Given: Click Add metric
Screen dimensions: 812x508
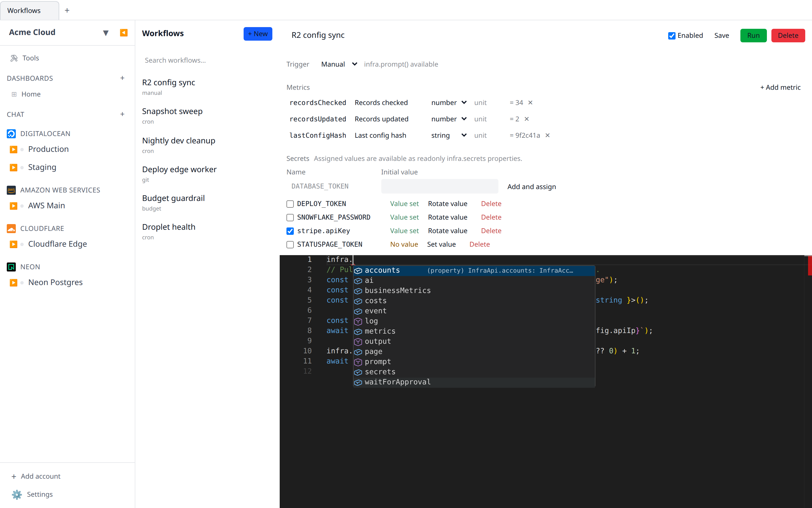Looking at the screenshot, I should tap(780, 87).
